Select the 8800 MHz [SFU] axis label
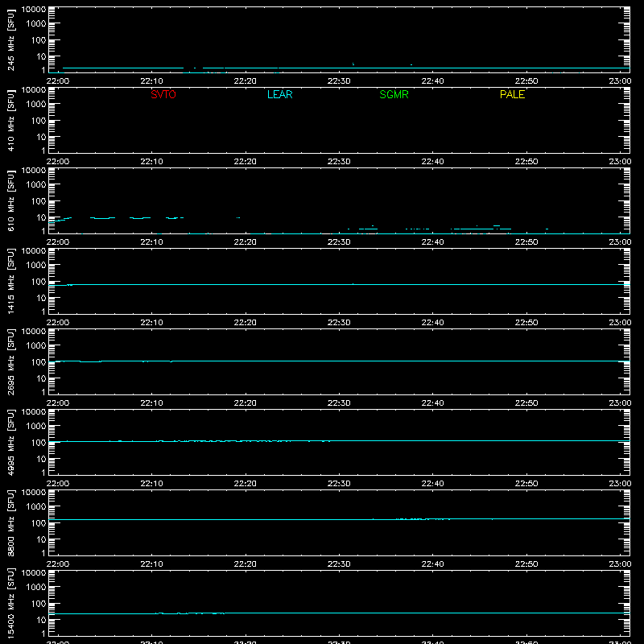644x644 pixels. click(10, 523)
